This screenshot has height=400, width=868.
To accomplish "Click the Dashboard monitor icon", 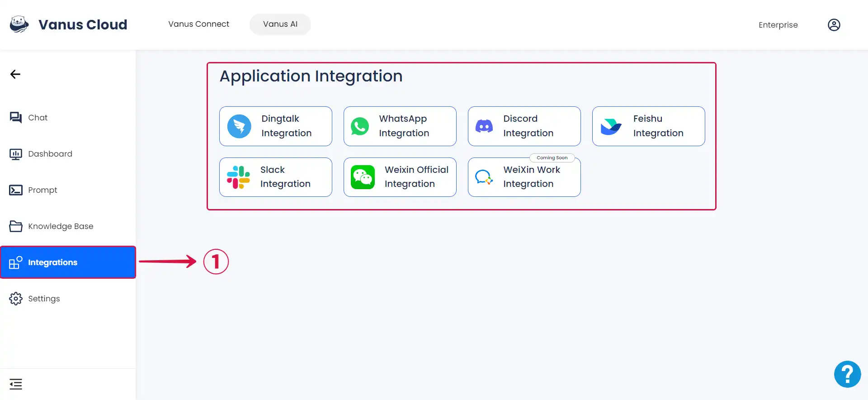I will point(16,154).
